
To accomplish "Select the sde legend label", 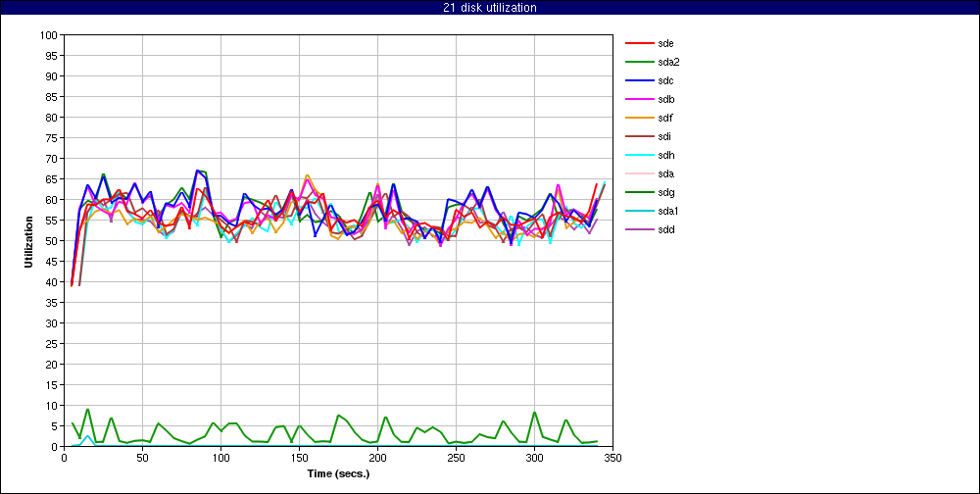I will (x=665, y=43).
